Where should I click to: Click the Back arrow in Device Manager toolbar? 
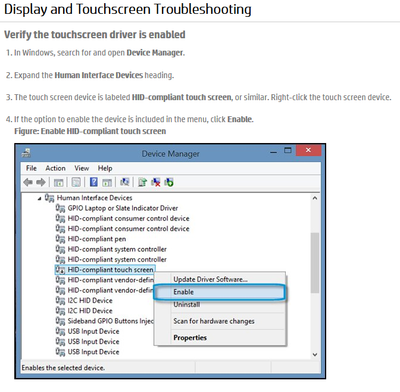click(28, 182)
